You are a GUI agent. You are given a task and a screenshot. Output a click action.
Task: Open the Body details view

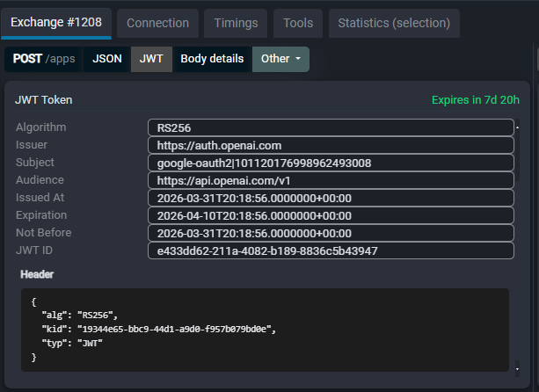(x=212, y=59)
